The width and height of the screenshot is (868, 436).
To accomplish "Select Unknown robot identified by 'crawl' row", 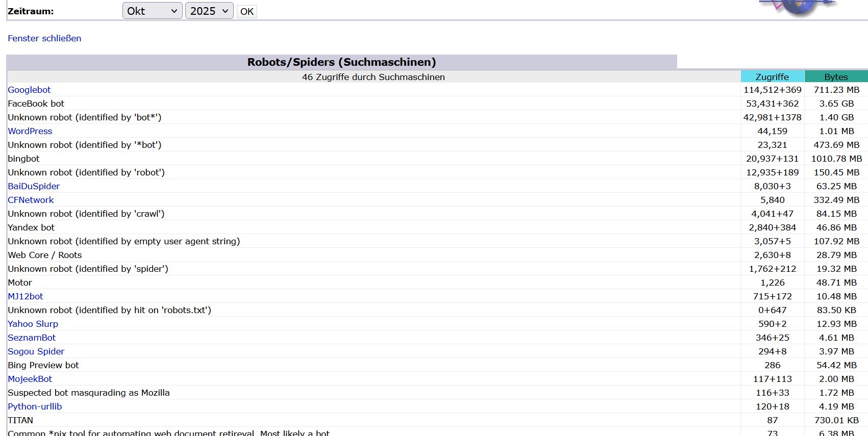I will [x=86, y=214].
